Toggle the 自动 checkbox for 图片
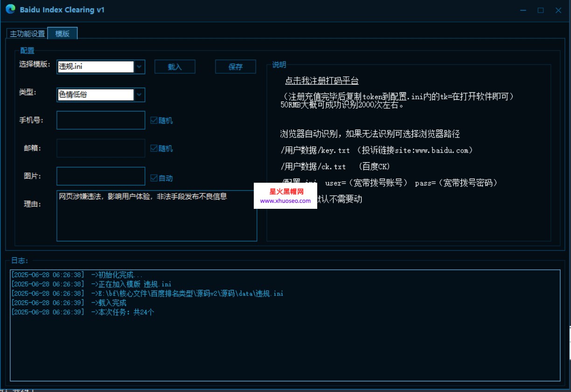This screenshot has height=392, width=571. (x=161, y=178)
